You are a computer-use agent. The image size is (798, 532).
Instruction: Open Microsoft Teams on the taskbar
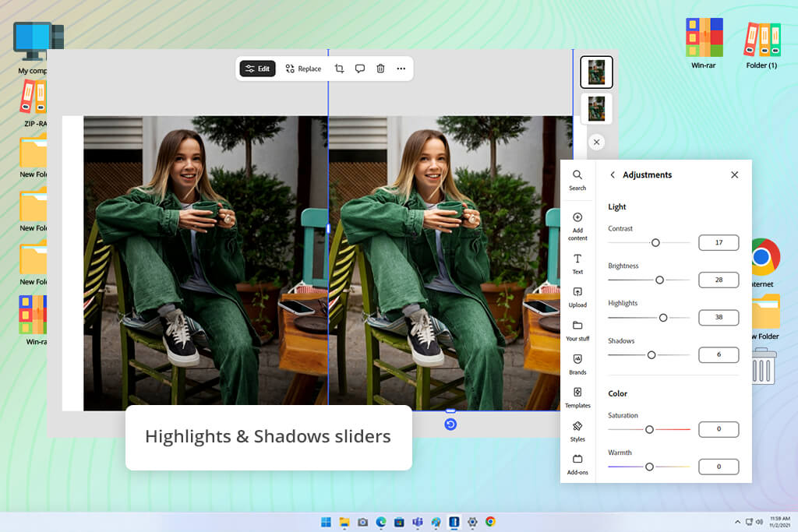click(418, 522)
